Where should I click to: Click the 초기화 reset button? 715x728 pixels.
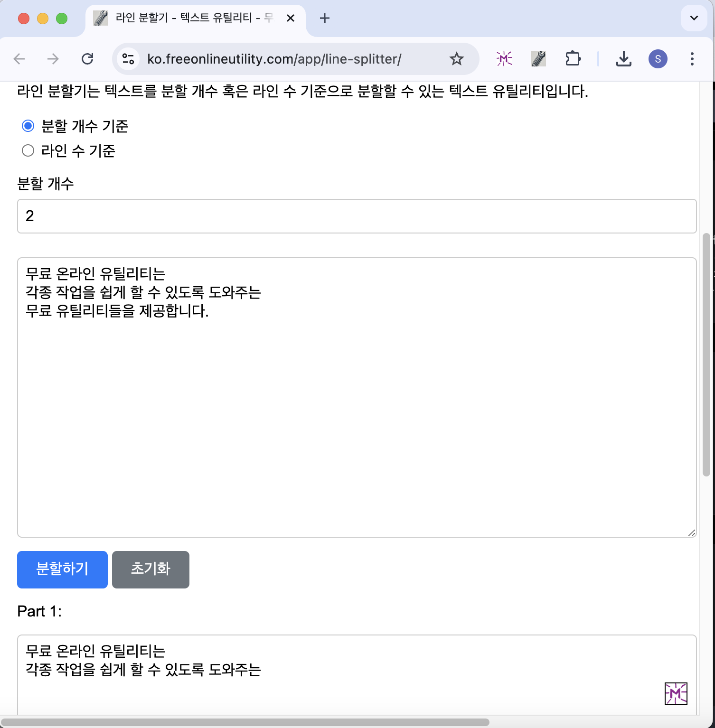tap(151, 569)
